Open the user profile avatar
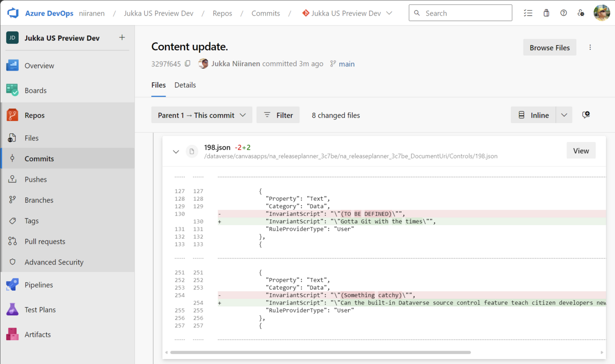The width and height of the screenshot is (615, 364). [x=602, y=13]
